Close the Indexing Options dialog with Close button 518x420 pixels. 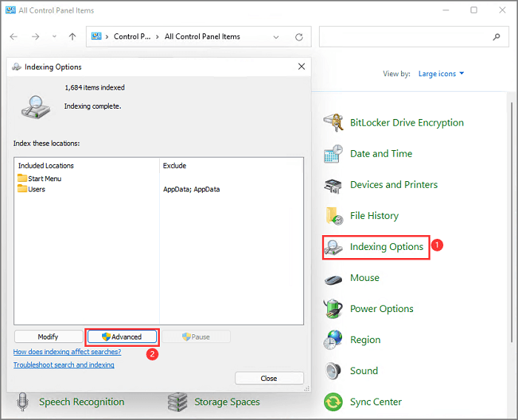pos(269,378)
